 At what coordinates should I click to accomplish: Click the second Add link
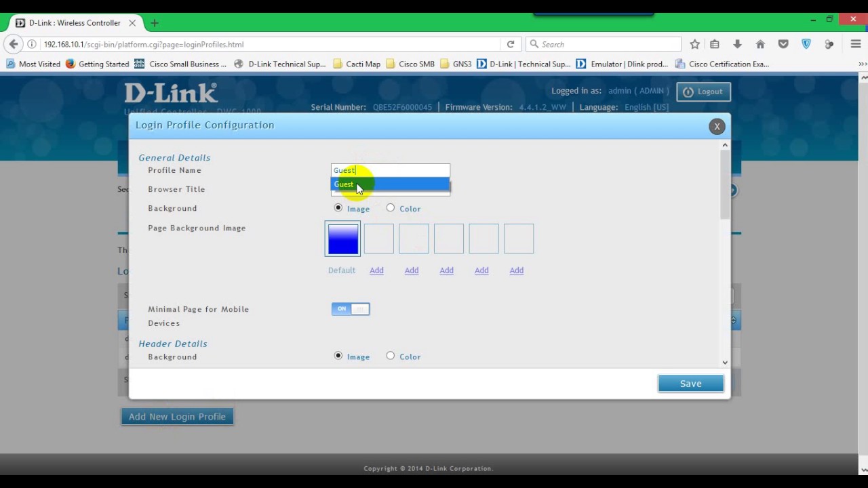(x=412, y=270)
